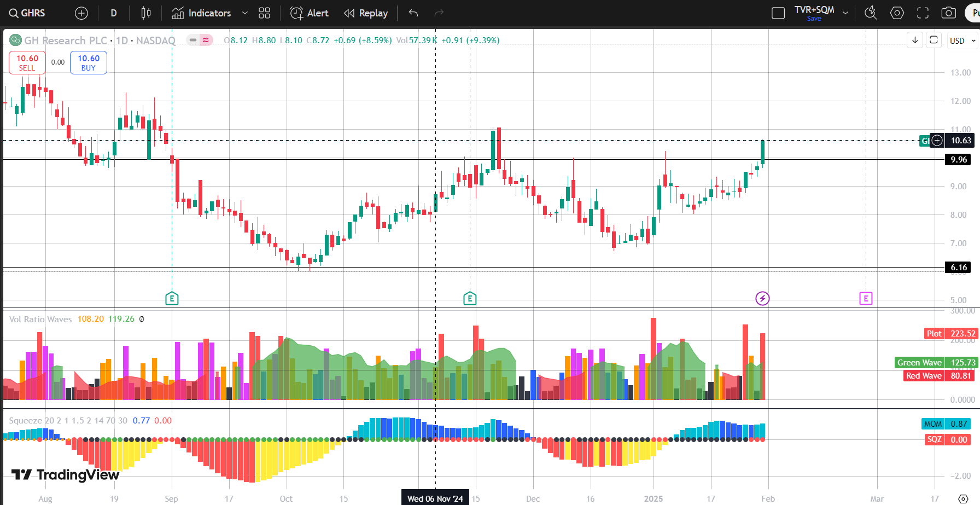Click the 10.63 current price label
Image resolution: width=980 pixels, height=505 pixels.
[961, 141]
